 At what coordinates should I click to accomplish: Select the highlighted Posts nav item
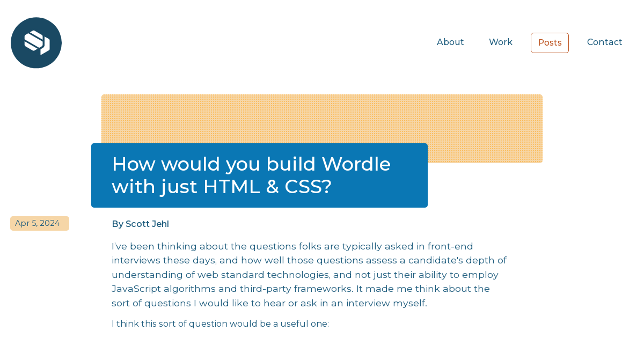(550, 43)
